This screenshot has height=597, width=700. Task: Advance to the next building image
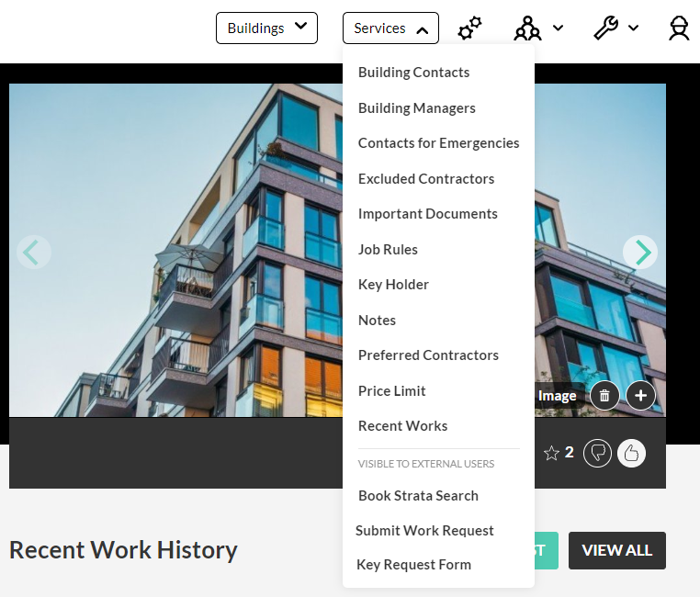(x=640, y=252)
